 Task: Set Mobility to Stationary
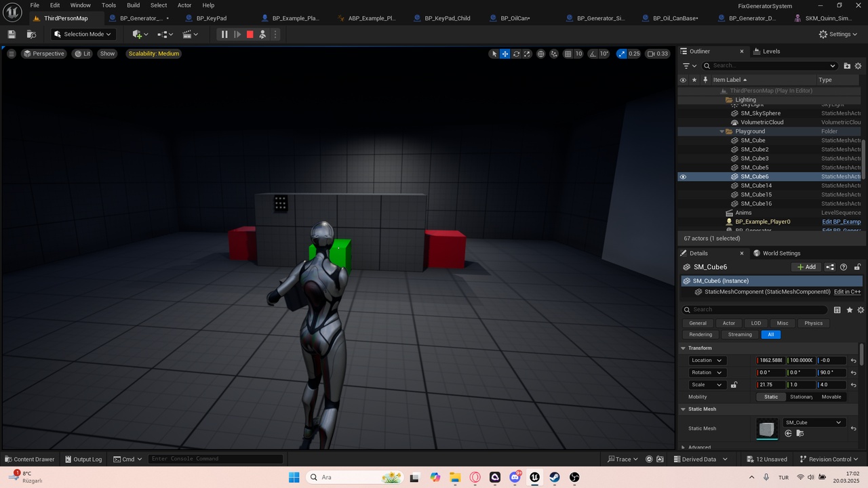(801, 397)
